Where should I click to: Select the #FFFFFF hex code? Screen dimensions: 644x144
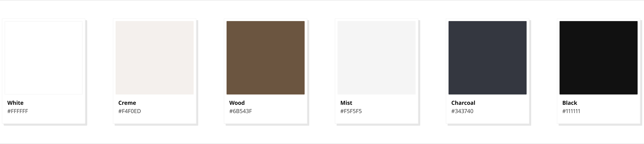point(17,111)
